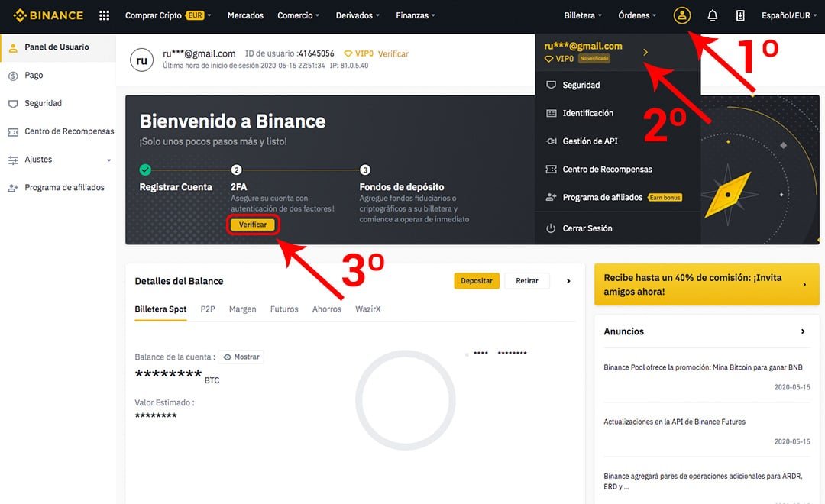The height and width of the screenshot is (504, 825).
Task: Open the Mercados menu
Action: (245, 15)
